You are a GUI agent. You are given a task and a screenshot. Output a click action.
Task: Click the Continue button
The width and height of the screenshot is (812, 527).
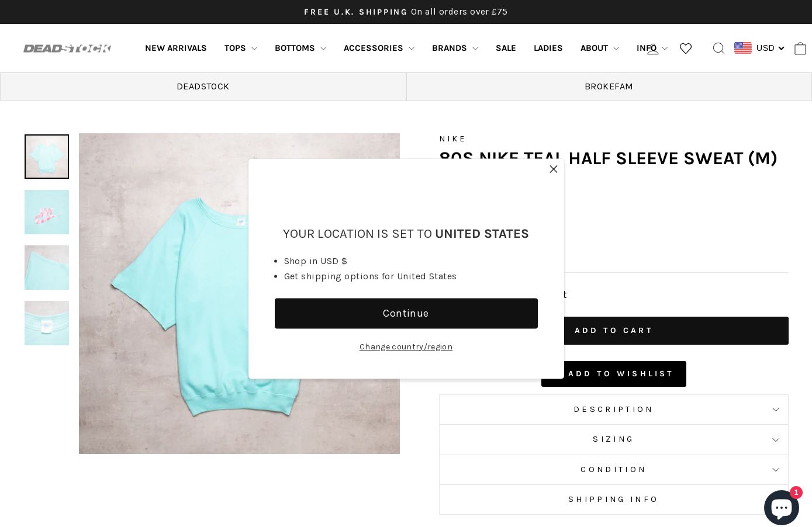(x=406, y=314)
